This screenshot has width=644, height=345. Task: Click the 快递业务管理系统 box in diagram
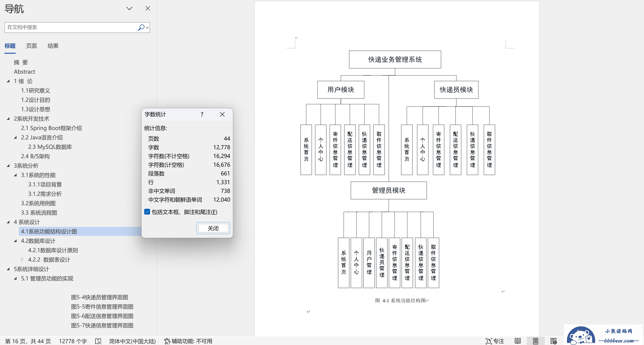[395, 60]
